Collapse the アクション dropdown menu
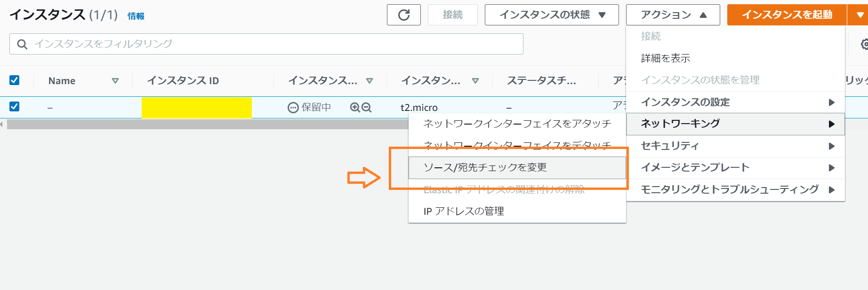Viewport: 868px width, 290px height. tap(673, 15)
